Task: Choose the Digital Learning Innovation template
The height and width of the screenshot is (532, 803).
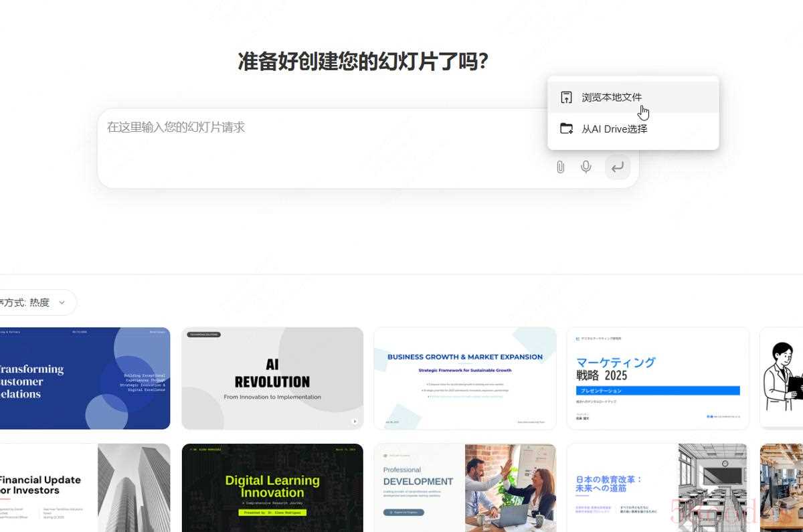Action: point(272,488)
